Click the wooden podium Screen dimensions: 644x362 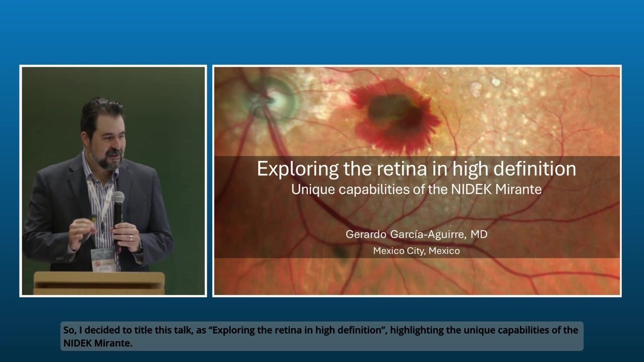point(99,283)
